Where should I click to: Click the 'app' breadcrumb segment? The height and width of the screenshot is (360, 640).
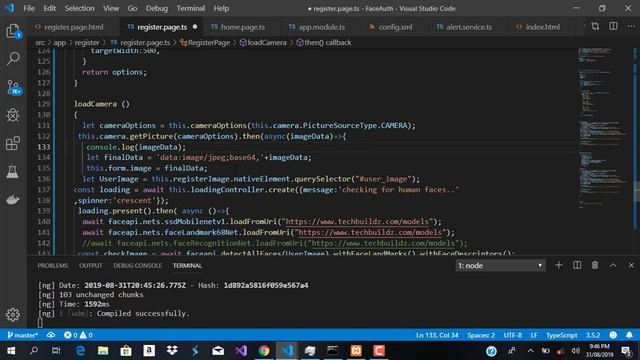pos(60,42)
